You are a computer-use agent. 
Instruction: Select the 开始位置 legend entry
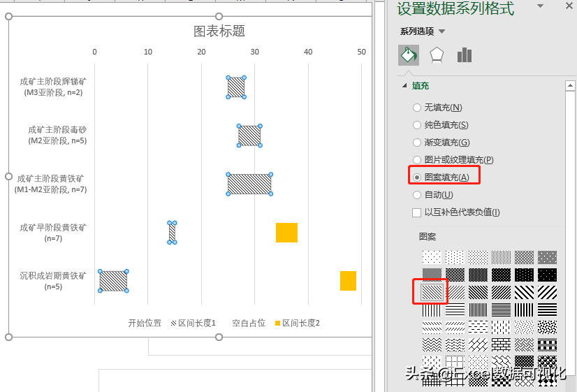point(144,323)
